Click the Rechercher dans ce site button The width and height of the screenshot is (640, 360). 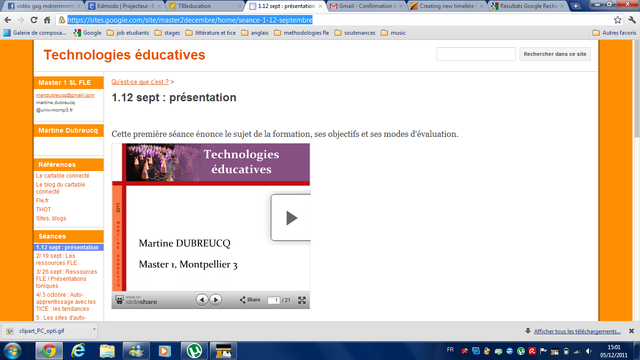point(555,54)
